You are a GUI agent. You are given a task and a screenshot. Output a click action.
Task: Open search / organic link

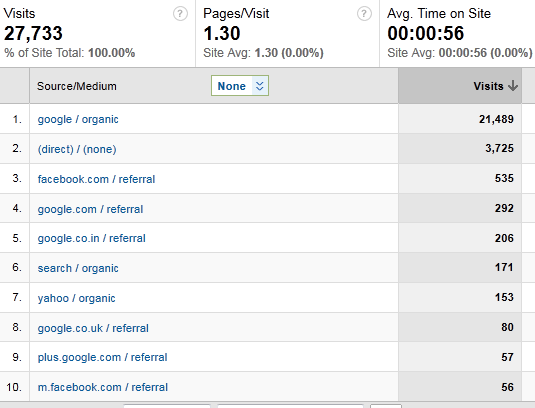click(x=78, y=268)
